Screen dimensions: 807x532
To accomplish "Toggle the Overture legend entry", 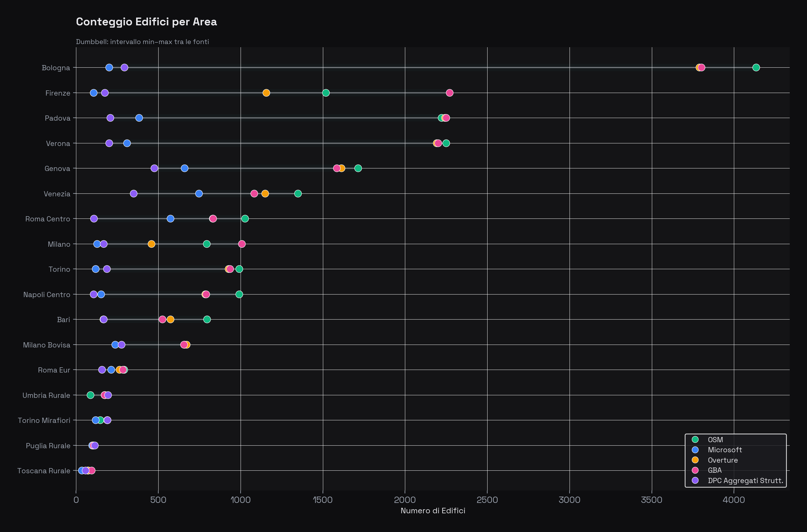I will [723, 460].
